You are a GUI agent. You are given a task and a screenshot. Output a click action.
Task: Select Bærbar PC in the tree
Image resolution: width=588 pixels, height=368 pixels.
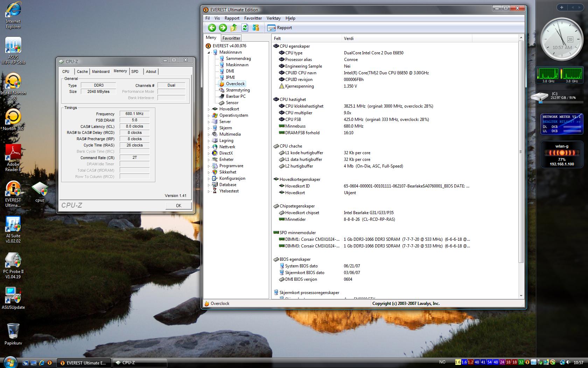pyautogui.click(x=236, y=96)
